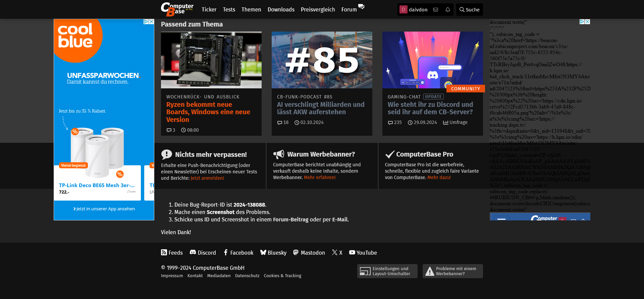The width and height of the screenshot is (644, 299).
Task: Select Bug-Report-ID 2024-138088 text
Action: (249, 205)
